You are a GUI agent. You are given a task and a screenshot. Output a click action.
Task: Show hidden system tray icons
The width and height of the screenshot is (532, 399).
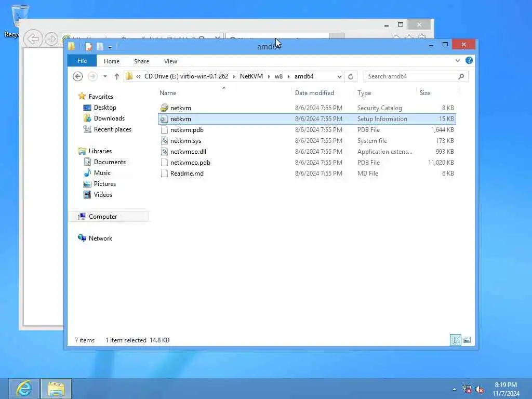click(454, 389)
